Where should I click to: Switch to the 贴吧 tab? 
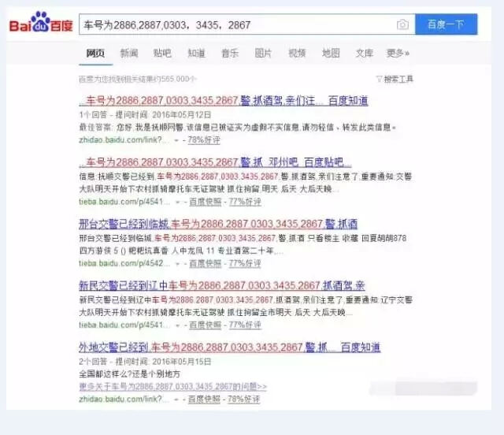click(162, 53)
